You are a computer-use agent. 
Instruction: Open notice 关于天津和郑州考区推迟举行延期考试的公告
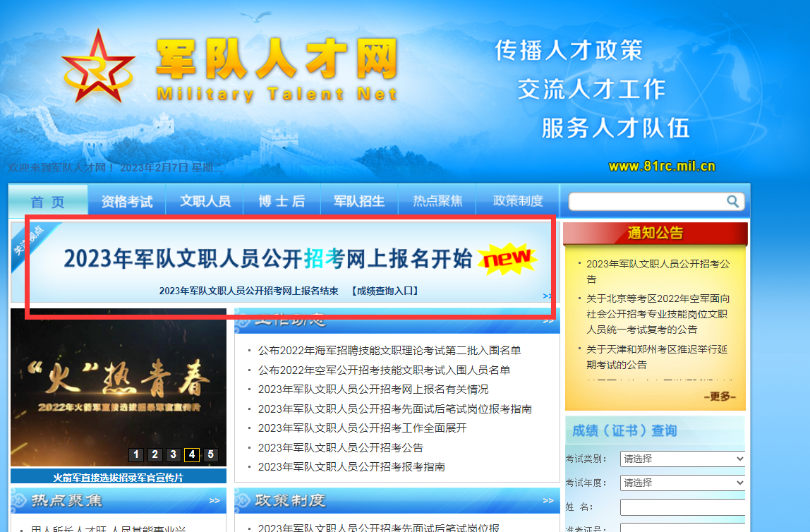click(657, 357)
